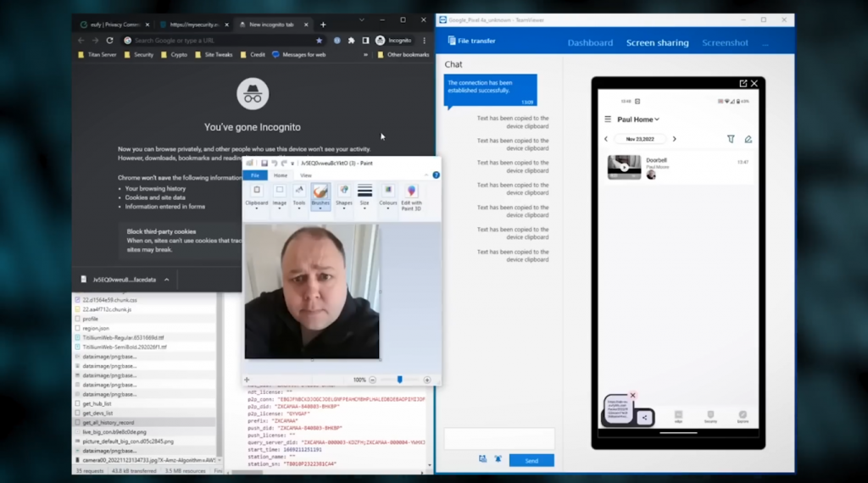This screenshot has width=868, height=483.
Task: Send the TeamViewer chat message
Action: click(531, 460)
